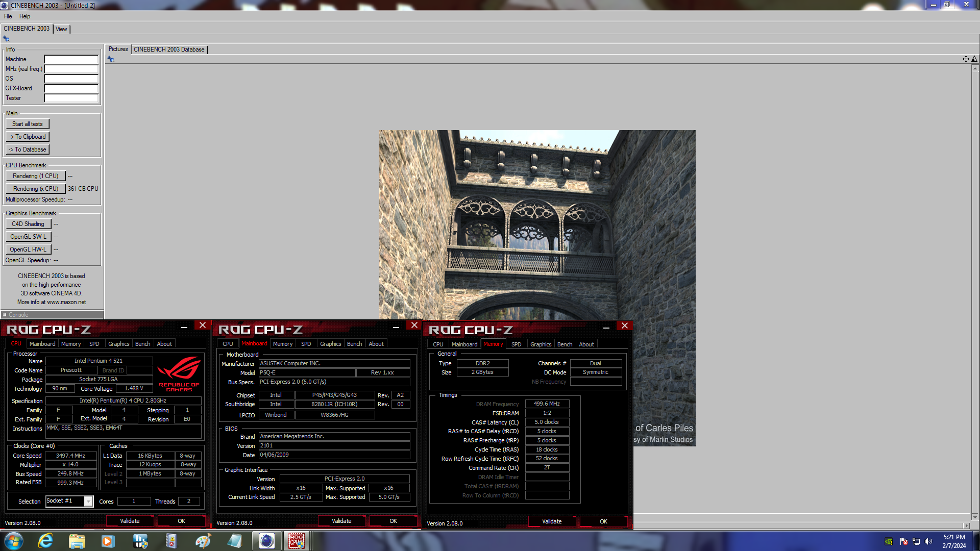Click Start all tests button

click(x=28, y=124)
